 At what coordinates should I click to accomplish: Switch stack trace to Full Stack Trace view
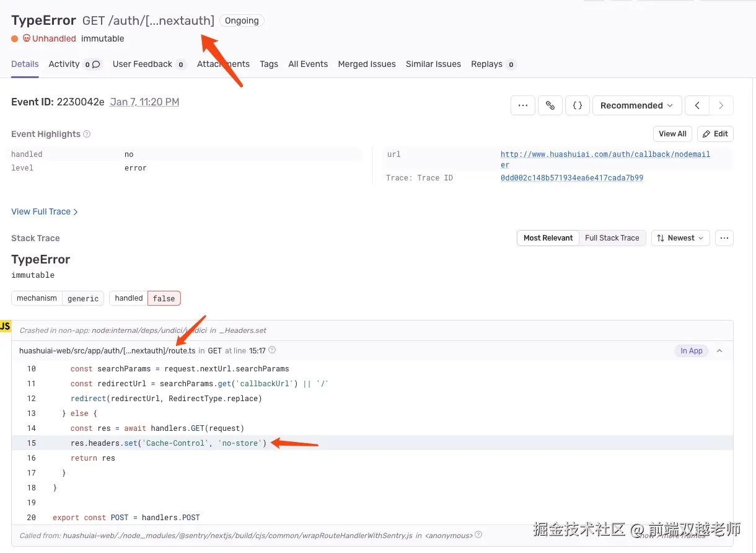tap(612, 237)
